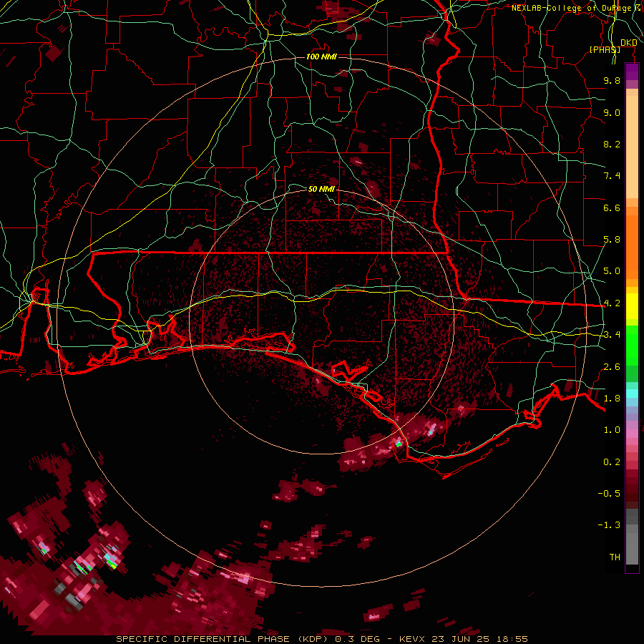The height and width of the screenshot is (644, 644).
Task: Select the 1.8 legend value
Action: pos(612,399)
